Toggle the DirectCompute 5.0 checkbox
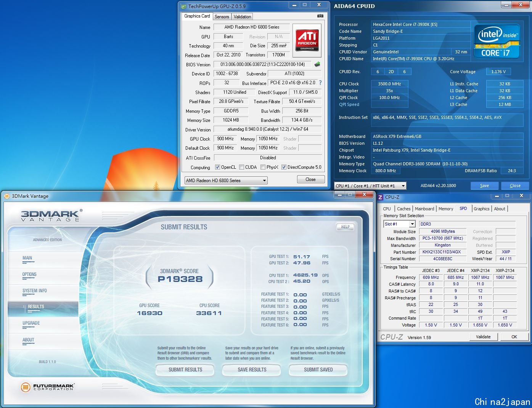 coord(284,167)
